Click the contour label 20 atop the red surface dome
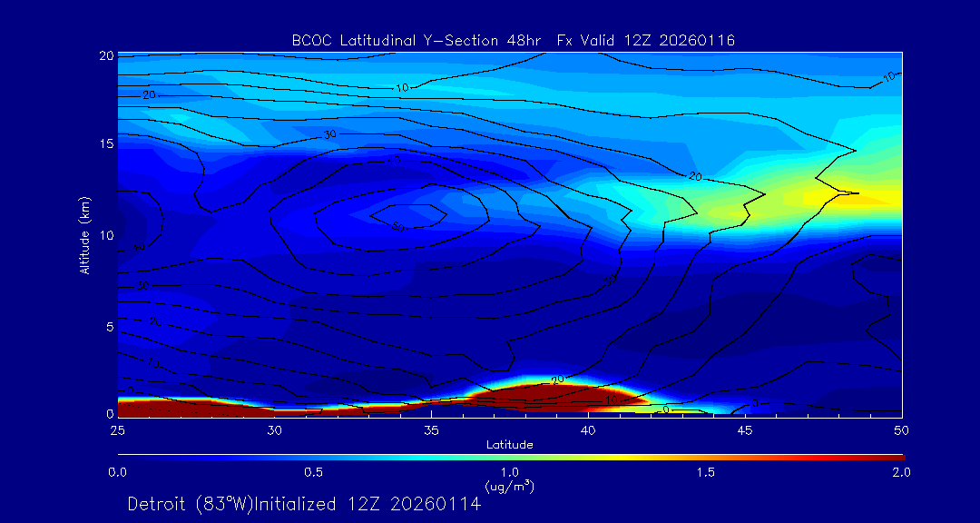This screenshot has height=523, width=980. (558, 380)
